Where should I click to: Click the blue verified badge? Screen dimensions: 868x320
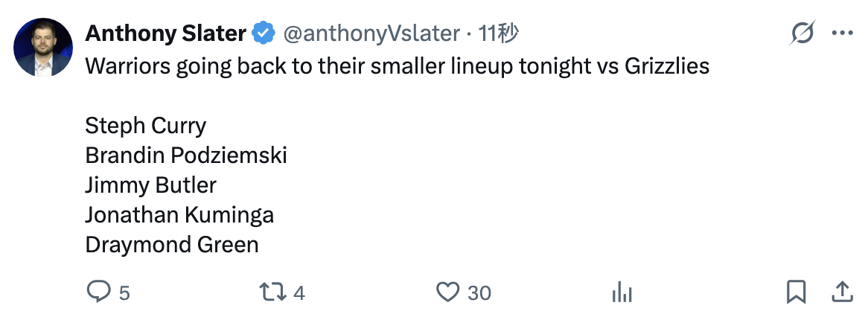(x=264, y=33)
